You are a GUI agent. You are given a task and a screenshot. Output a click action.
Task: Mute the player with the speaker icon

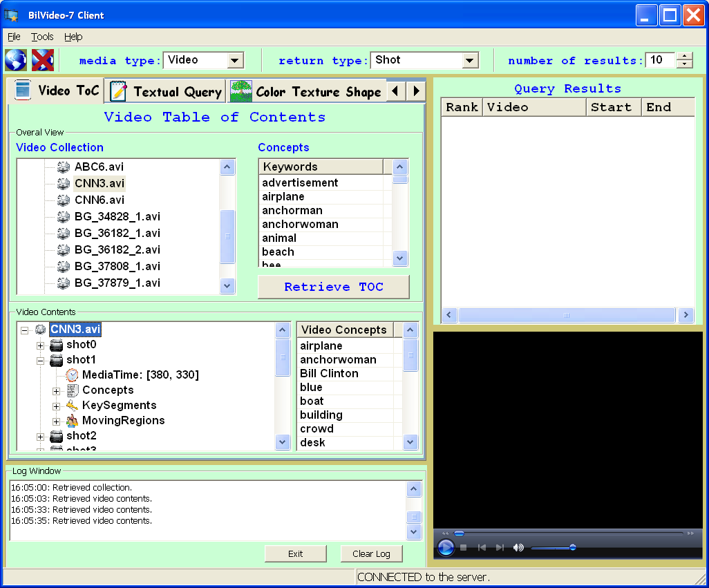(518, 548)
